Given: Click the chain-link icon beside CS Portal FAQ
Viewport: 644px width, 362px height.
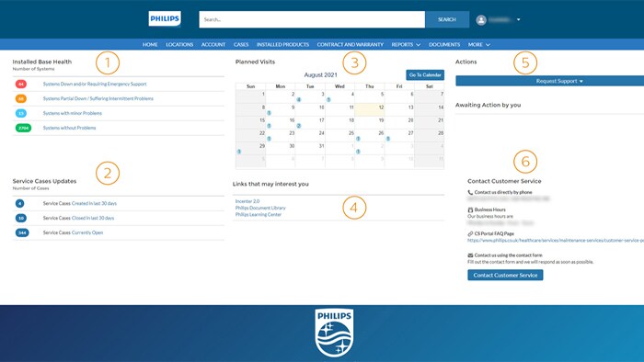Looking at the screenshot, I should click(x=470, y=233).
